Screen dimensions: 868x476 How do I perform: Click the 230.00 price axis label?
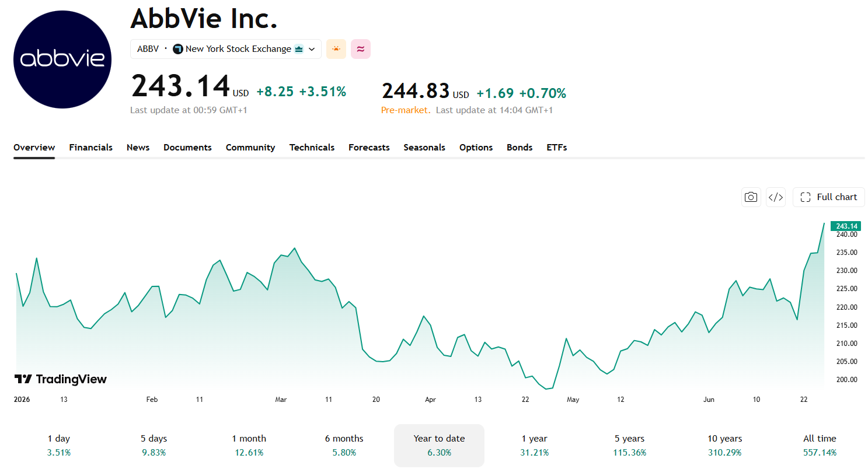tap(847, 271)
